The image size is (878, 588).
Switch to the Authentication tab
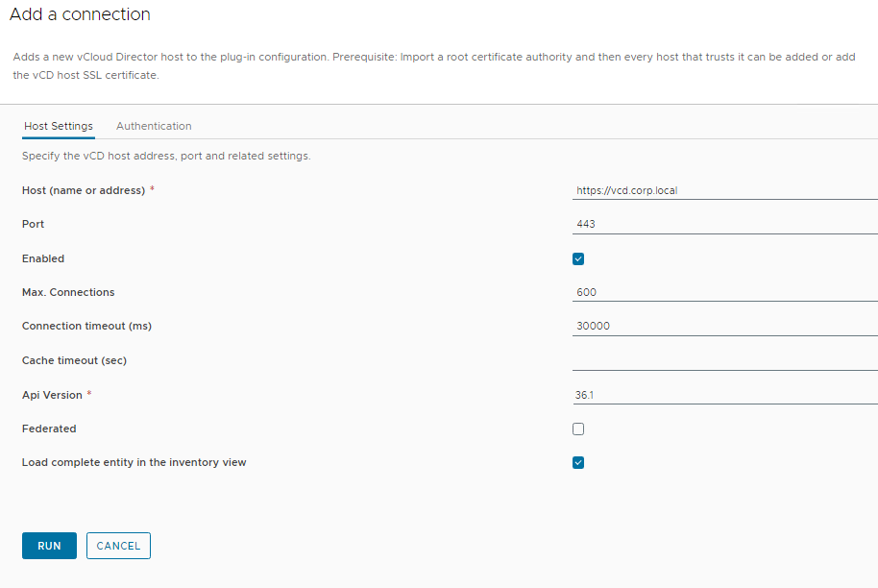(x=154, y=126)
